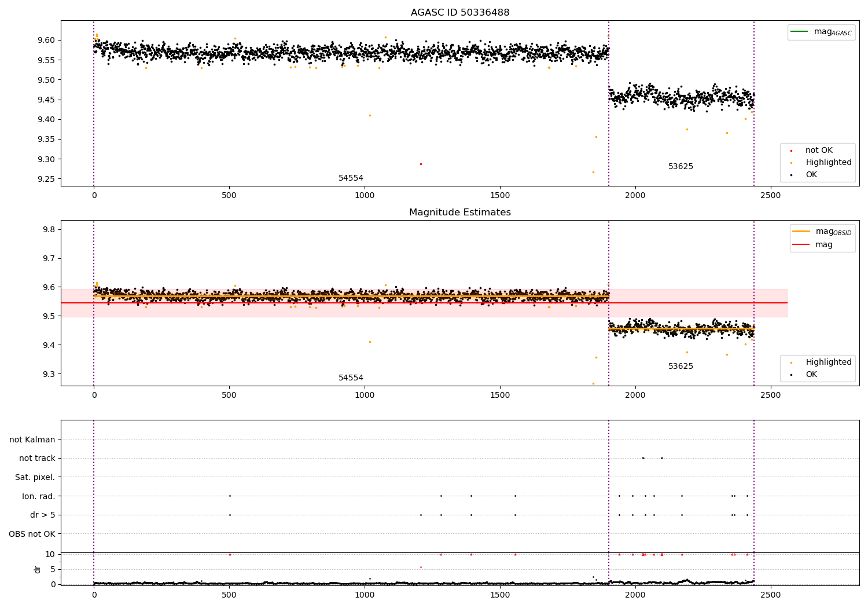Click the 2000 x-axis tick in top plot

point(635,196)
